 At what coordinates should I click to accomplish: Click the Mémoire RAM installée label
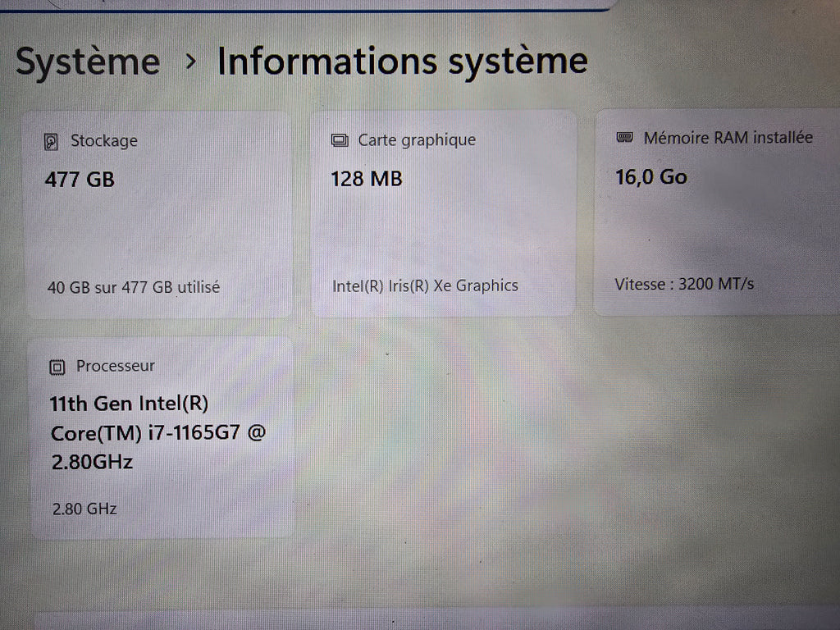pyautogui.click(x=728, y=138)
